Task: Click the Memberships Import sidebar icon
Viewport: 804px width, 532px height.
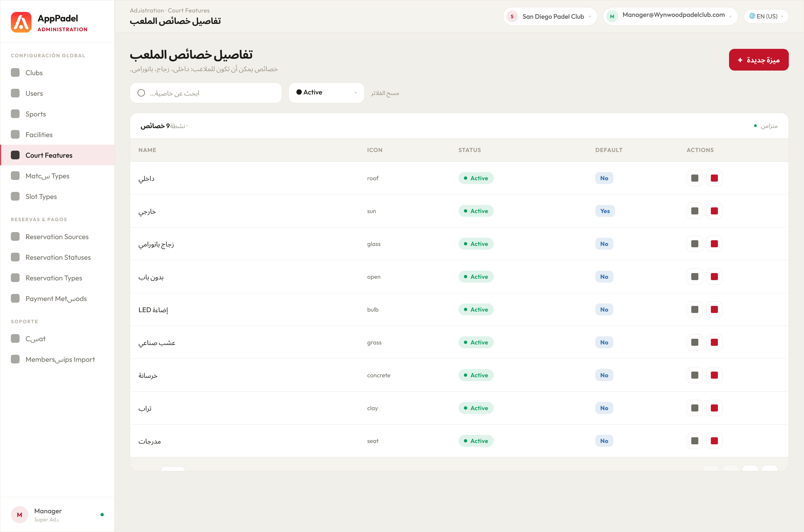Action: click(15, 359)
